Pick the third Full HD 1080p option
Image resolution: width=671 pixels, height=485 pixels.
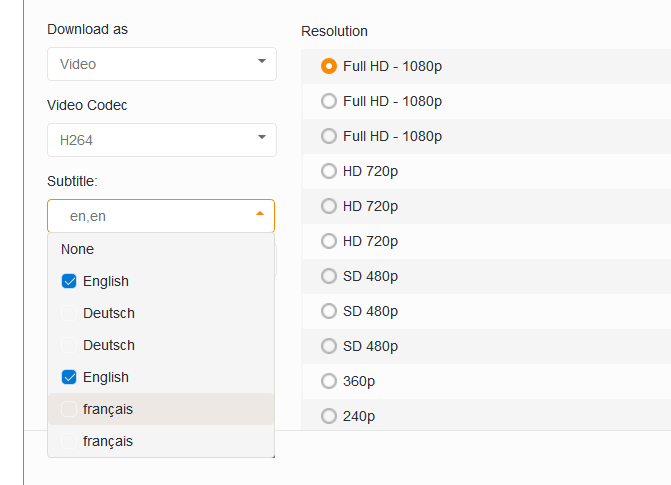(329, 136)
